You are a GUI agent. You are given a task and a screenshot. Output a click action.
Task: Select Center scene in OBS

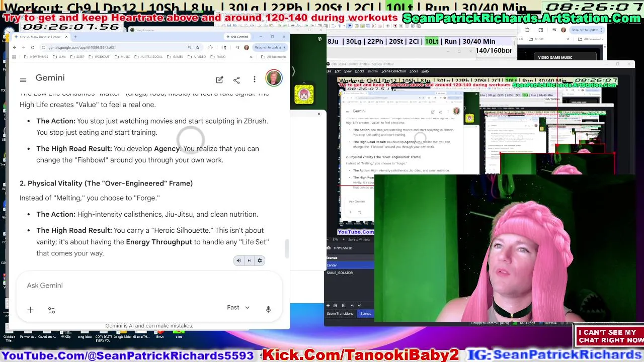point(350,265)
